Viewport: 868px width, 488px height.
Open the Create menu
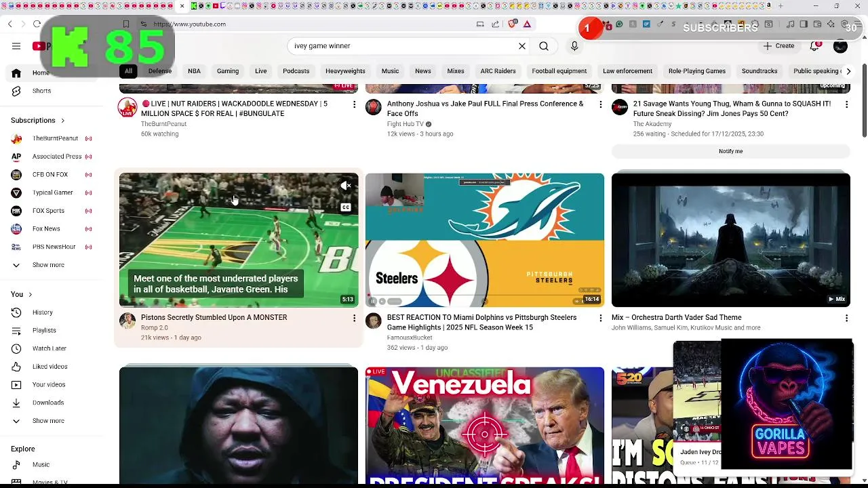click(x=778, y=46)
